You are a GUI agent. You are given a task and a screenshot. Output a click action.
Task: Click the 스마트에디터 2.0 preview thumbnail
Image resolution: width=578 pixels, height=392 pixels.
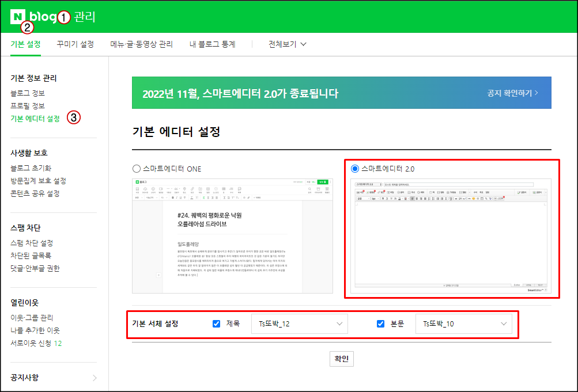[x=451, y=236]
